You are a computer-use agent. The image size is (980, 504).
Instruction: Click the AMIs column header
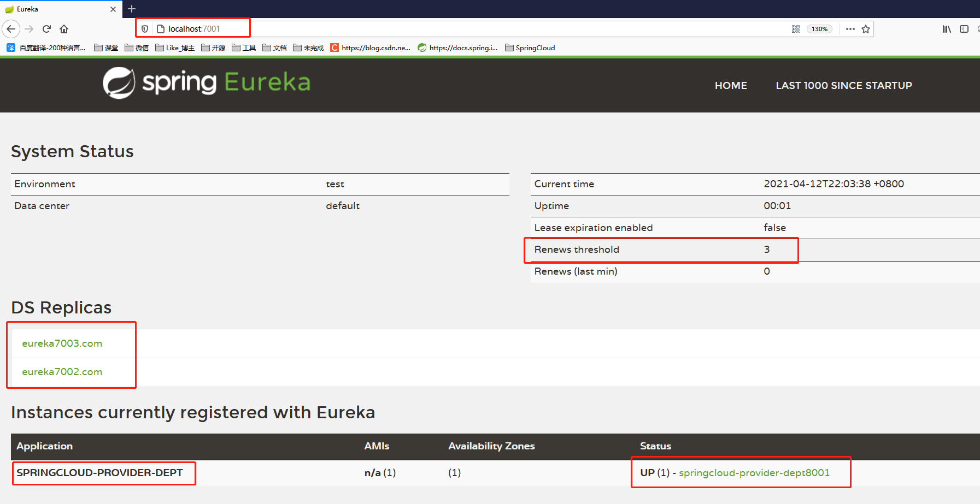(377, 446)
